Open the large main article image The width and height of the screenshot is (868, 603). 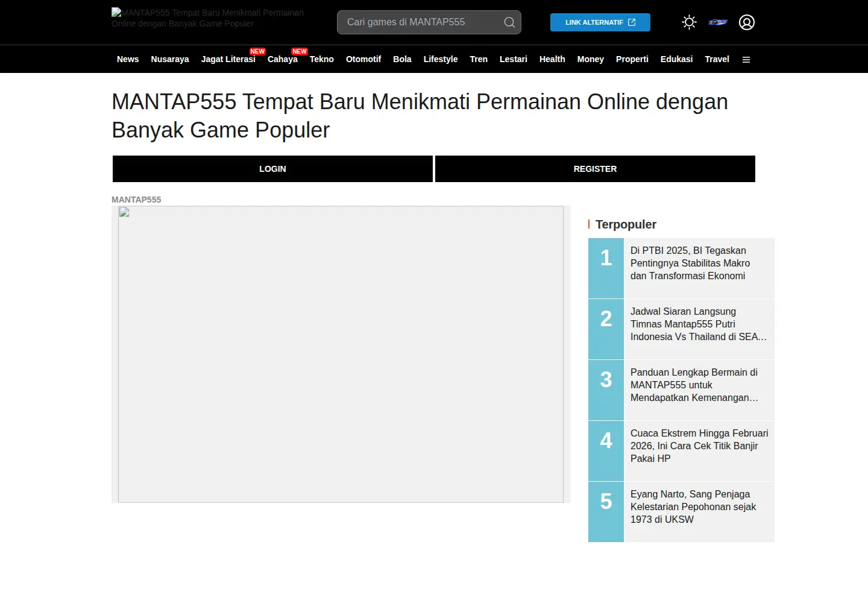click(x=341, y=355)
